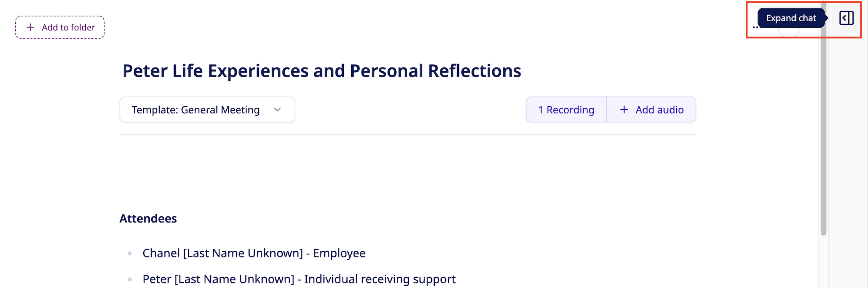Screen dimensions: 868x288
Task: Open the Template: General Meeting dropdown
Action: (x=207, y=110)
